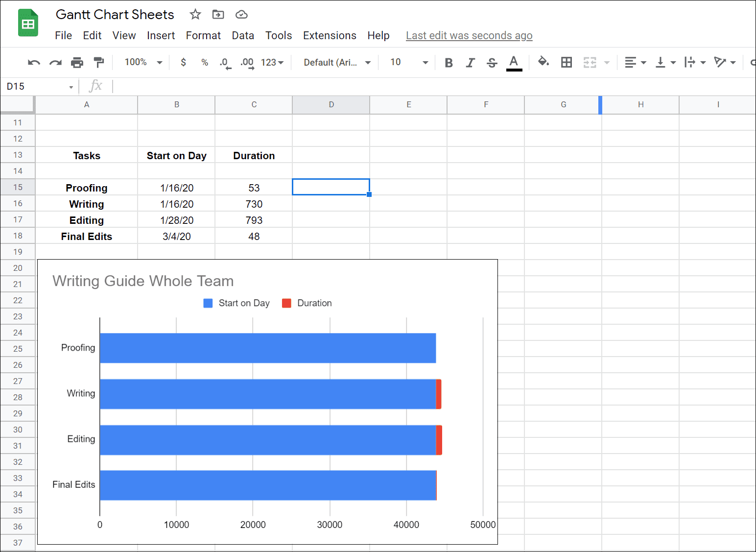Increase decimal places icon
Screen dimensions: 756x552
[247, 63]
